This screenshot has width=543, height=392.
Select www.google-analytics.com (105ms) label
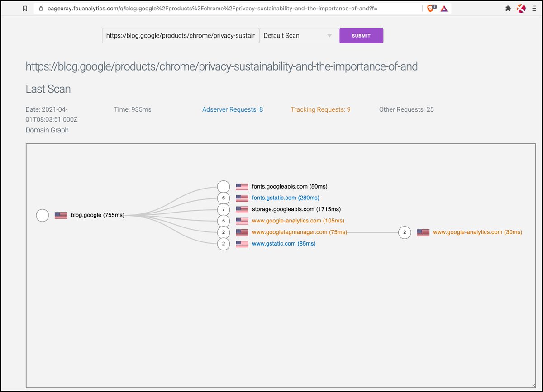click(x=298, y=221)
